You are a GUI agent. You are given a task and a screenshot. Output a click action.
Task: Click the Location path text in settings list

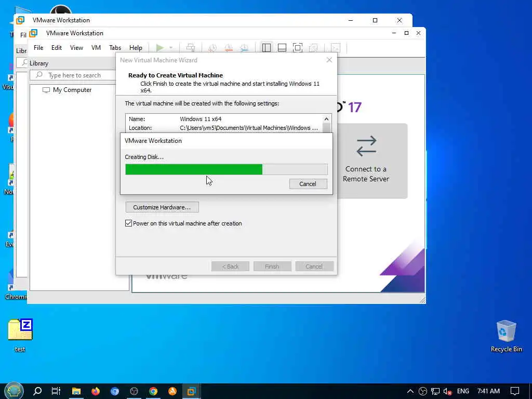(x=249, y=128)
